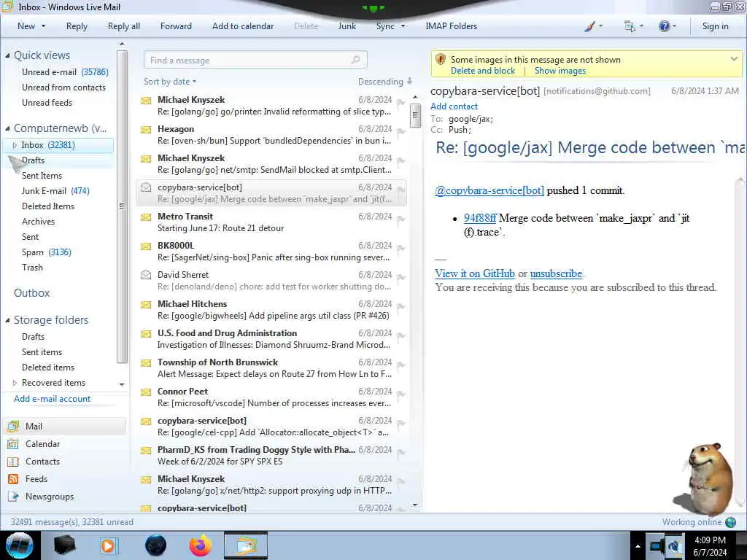This screenshot has height=560, width=747.
Task: Expand the Inbox folder triangle
Action: click(x=15, y=145)
